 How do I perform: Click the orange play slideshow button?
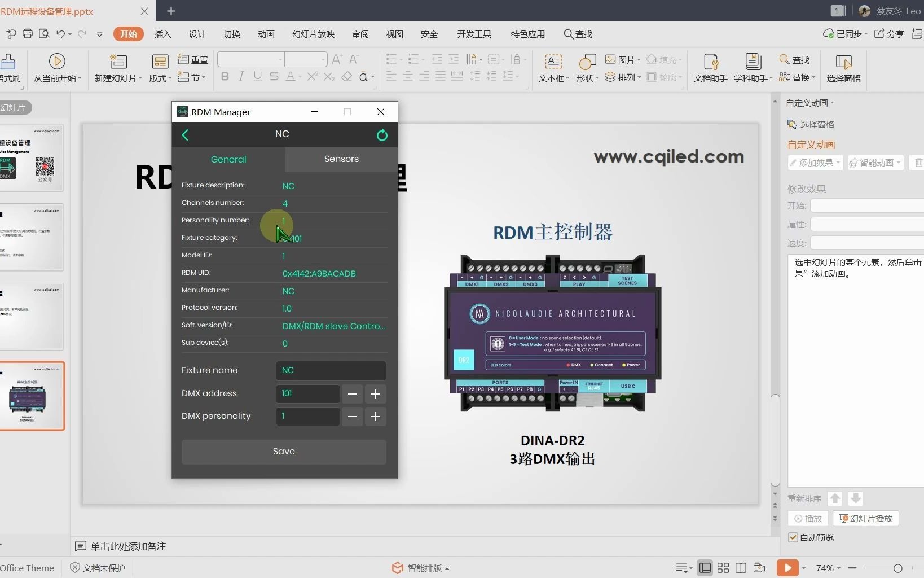click(x=787, y=568)
